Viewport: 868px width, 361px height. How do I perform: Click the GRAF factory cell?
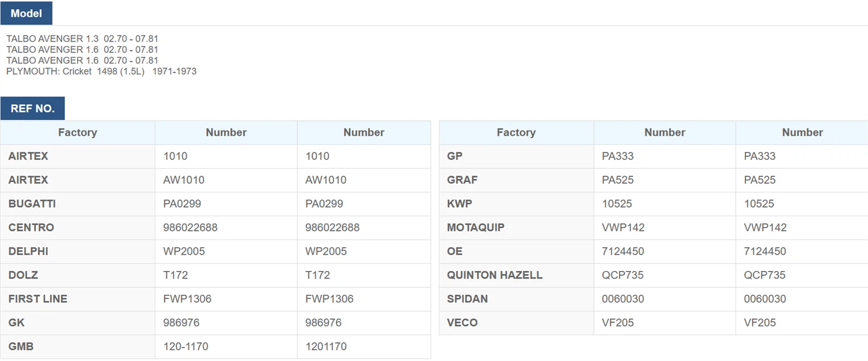click(462, 180)
